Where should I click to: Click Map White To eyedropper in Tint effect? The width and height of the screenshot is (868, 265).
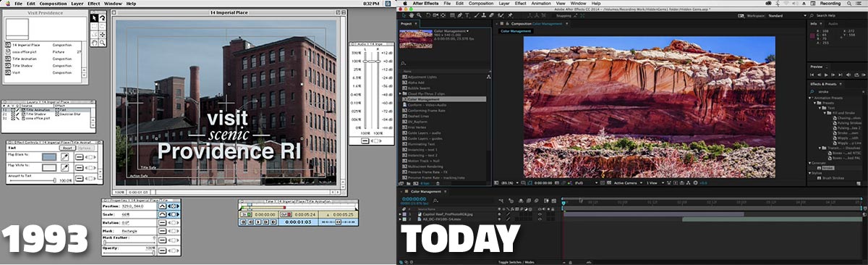tap(64, 168)
